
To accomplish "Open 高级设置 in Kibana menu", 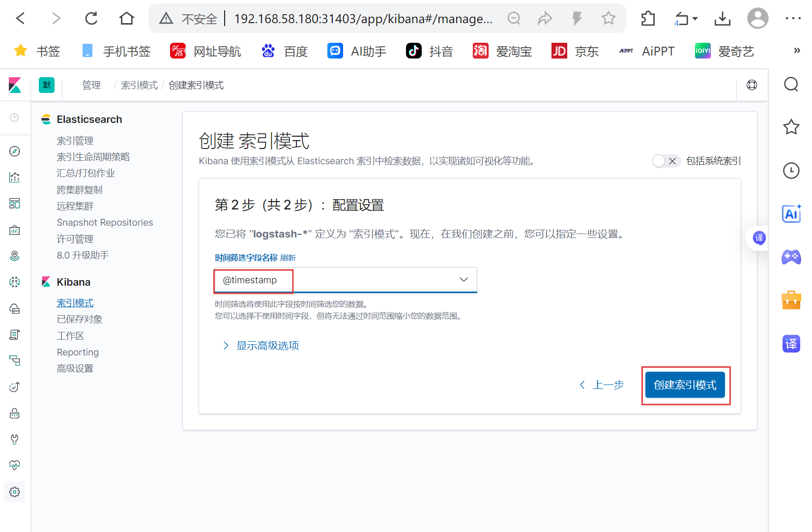I will [x=75, y=368].
